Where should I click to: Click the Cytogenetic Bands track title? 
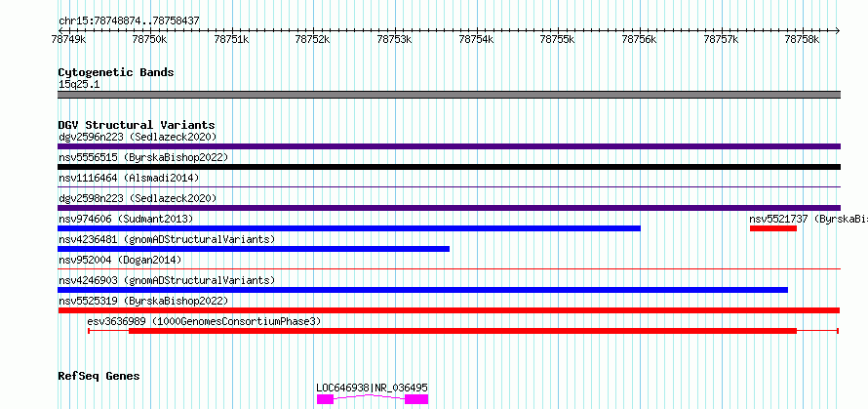[116, 72]
